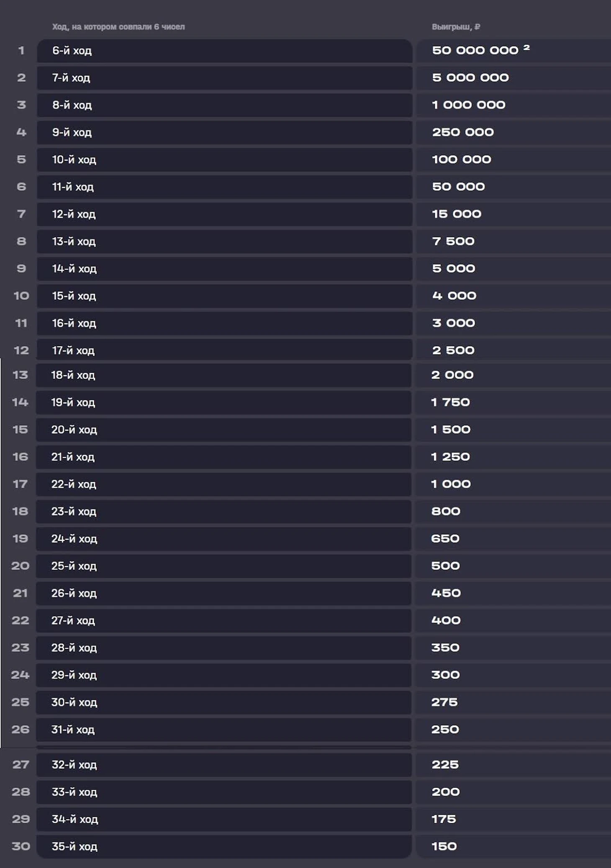611x868 pixels.
Task: Select the «15-й ход» row
Action: coord(224,296)
